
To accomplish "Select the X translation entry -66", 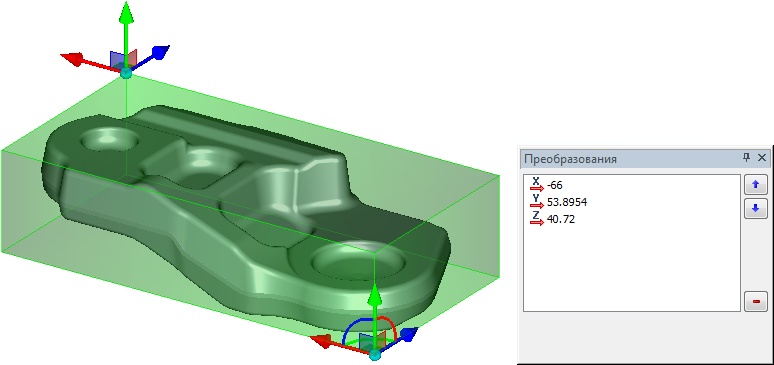I will coord(546,185).
